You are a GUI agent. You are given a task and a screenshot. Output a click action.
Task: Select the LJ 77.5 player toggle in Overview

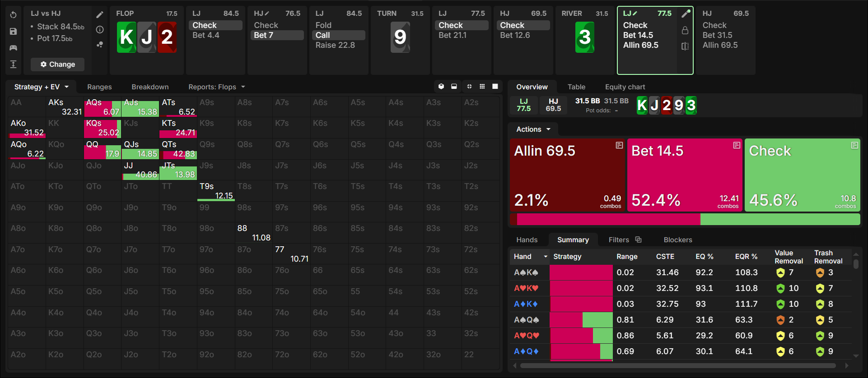[524, 105]
